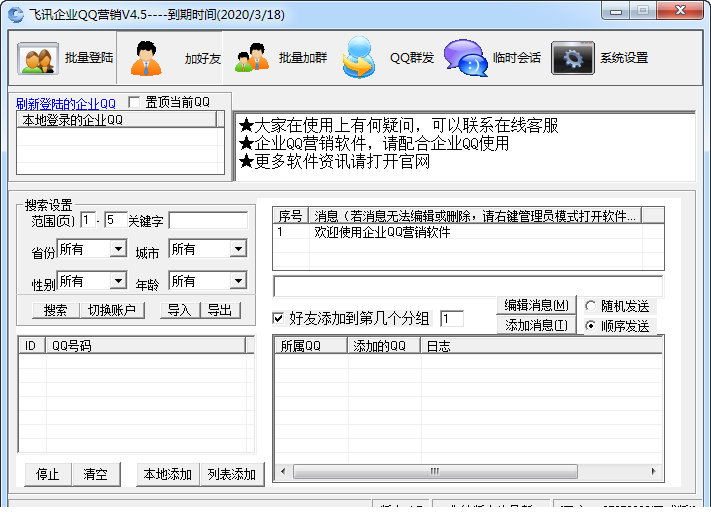Click the log horizontal scrollbar thumb
The height and width of the screenshot is (530, 711).
tap(435, 472)
